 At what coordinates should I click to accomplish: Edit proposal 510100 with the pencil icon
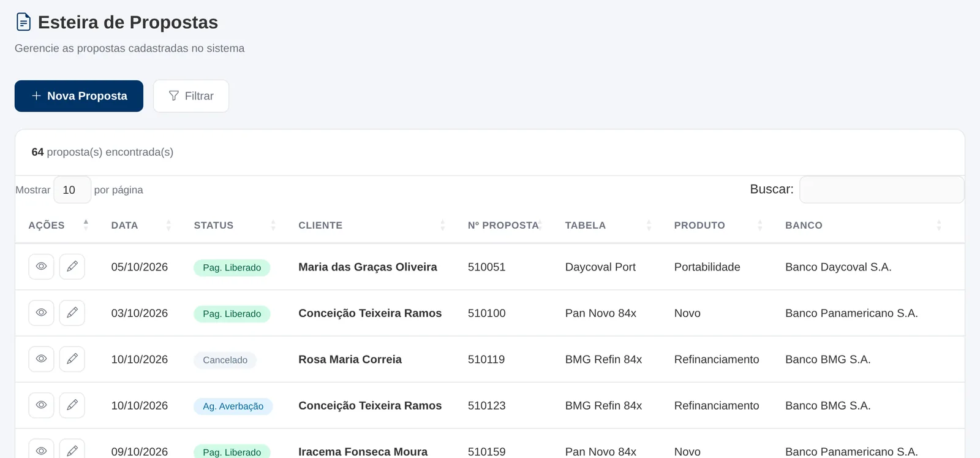[72, 313]
